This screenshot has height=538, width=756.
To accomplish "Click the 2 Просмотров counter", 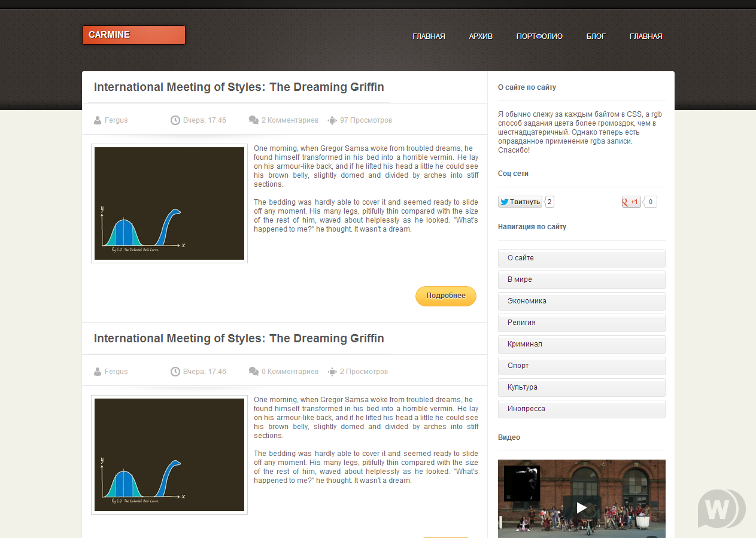I will (x=364, y=372).
